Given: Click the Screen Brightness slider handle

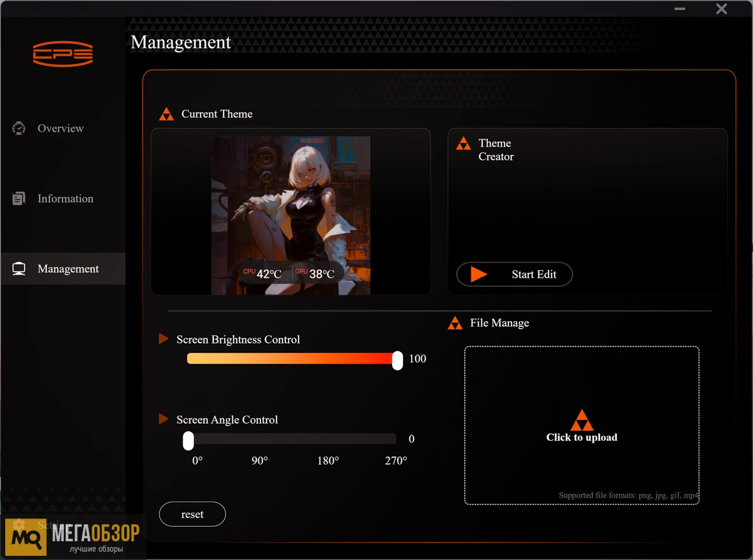Looking at the screenshot, I should [x=397, y=360].
